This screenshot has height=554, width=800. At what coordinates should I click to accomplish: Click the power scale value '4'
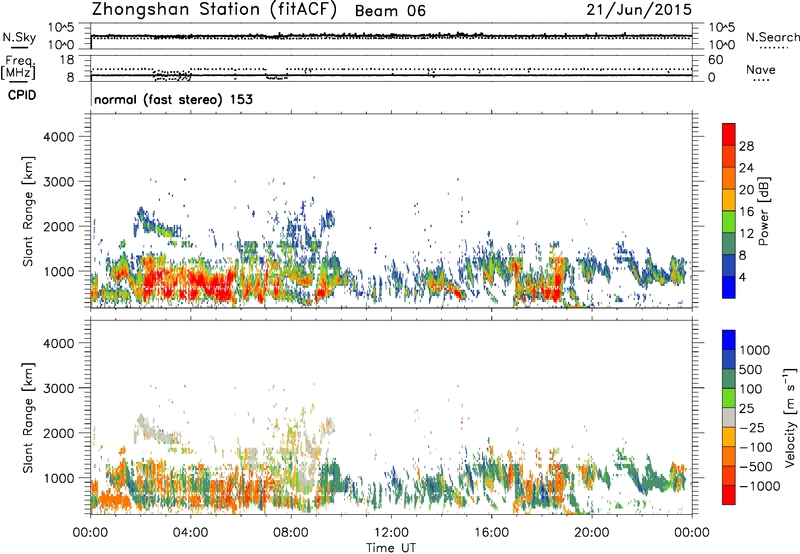coord(743,277)
